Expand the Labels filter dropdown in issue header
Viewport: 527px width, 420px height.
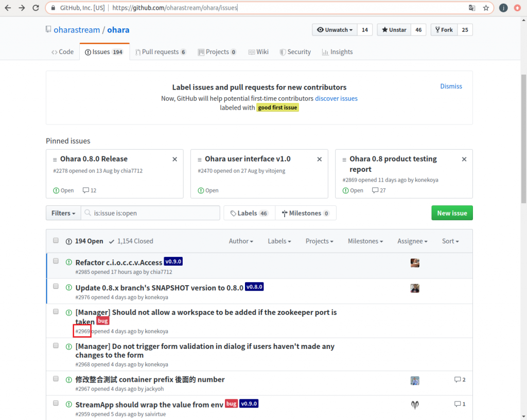279,241
